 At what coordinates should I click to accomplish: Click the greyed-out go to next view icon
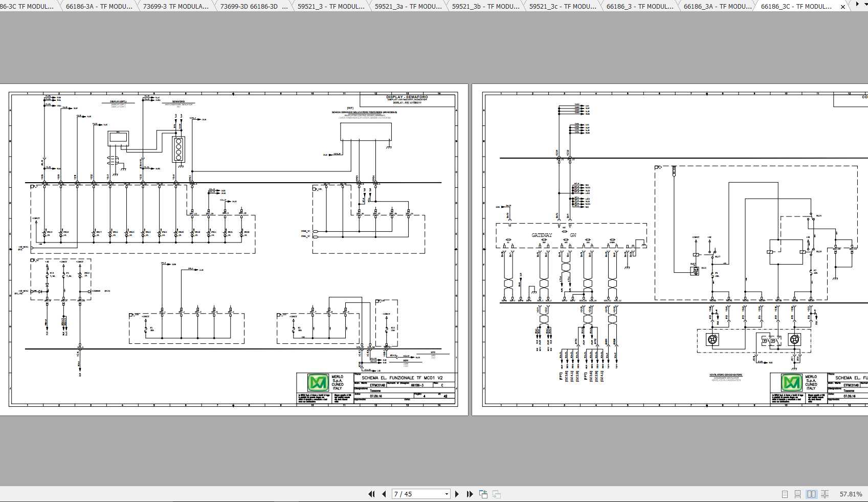(x=496, y=494)
